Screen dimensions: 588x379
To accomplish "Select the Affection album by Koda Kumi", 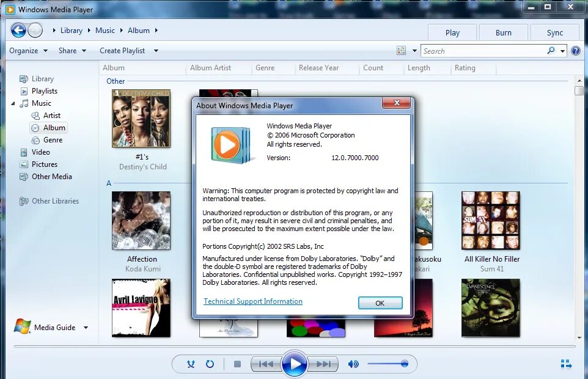I will [x=141, y=221].
